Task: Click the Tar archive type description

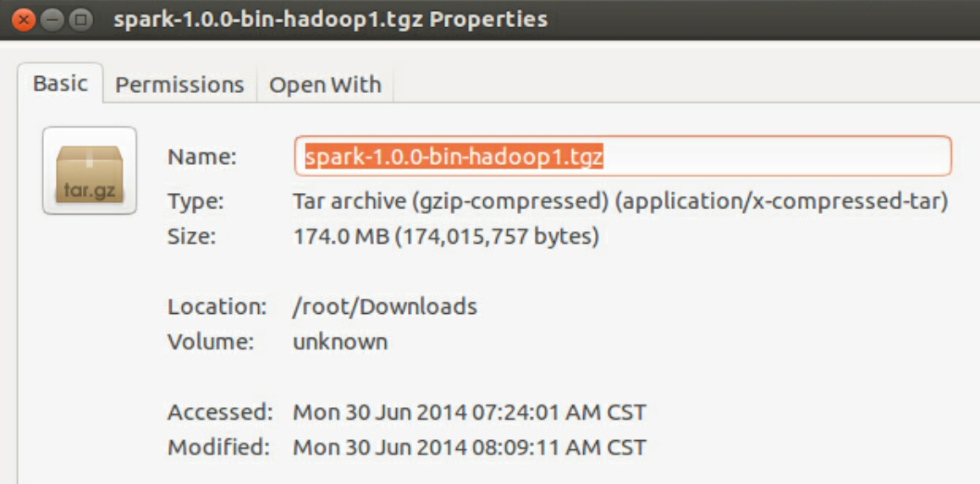Action: (619, 201)
